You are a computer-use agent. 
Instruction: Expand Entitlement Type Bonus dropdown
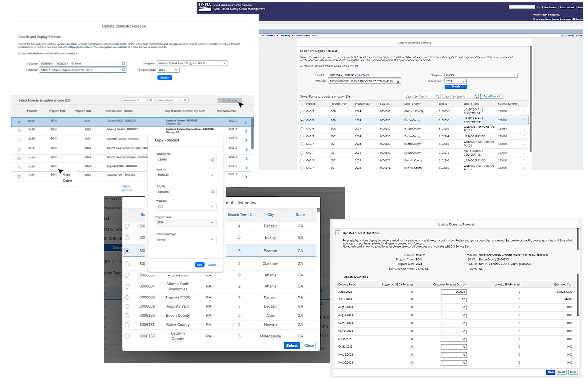coord(213,240)
